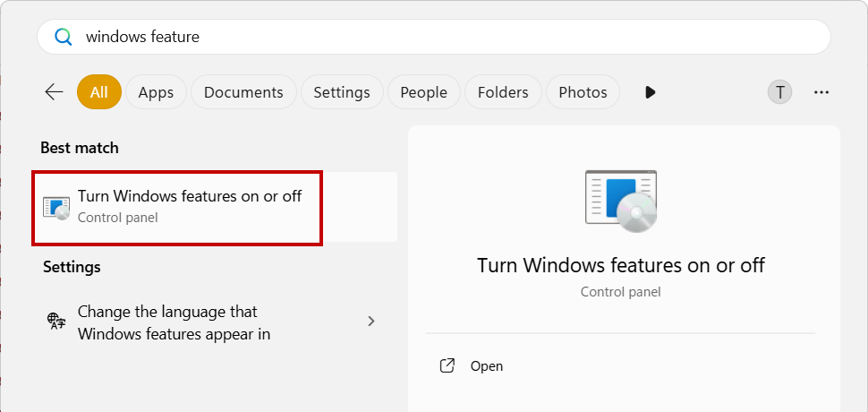
Task: Click the small Windows features result icon
Action: [56, 207]
